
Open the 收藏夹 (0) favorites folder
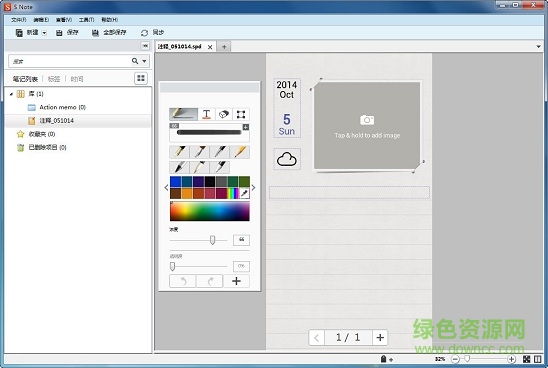pyautogui.click(x=42, y=134)
